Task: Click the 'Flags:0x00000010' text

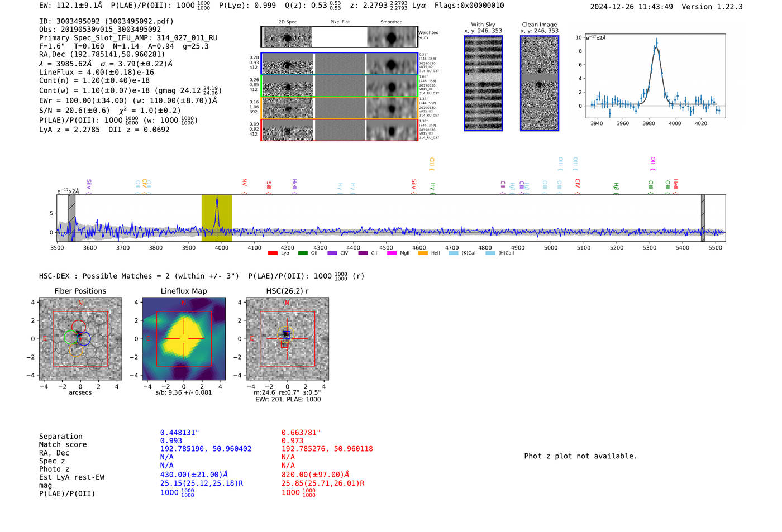Action: click(x=469, y=6)
